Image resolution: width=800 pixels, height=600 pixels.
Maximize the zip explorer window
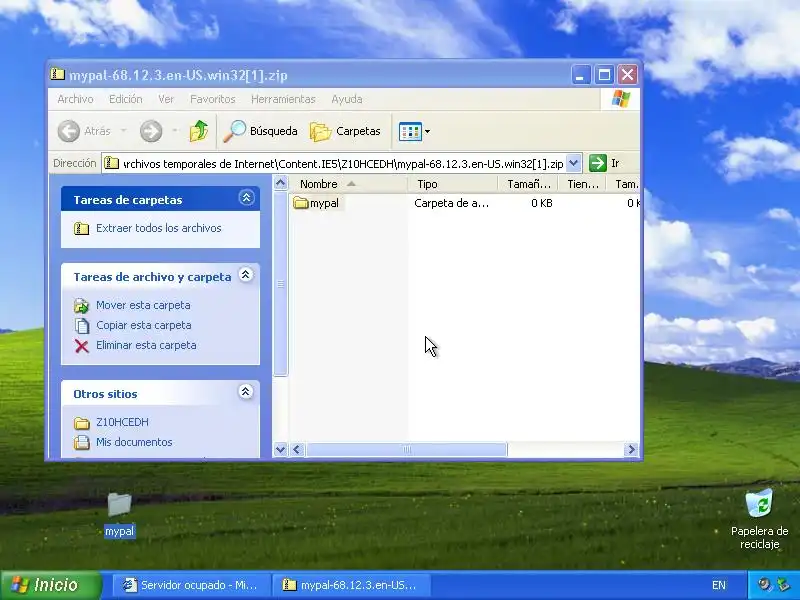[x=605, y=75]
